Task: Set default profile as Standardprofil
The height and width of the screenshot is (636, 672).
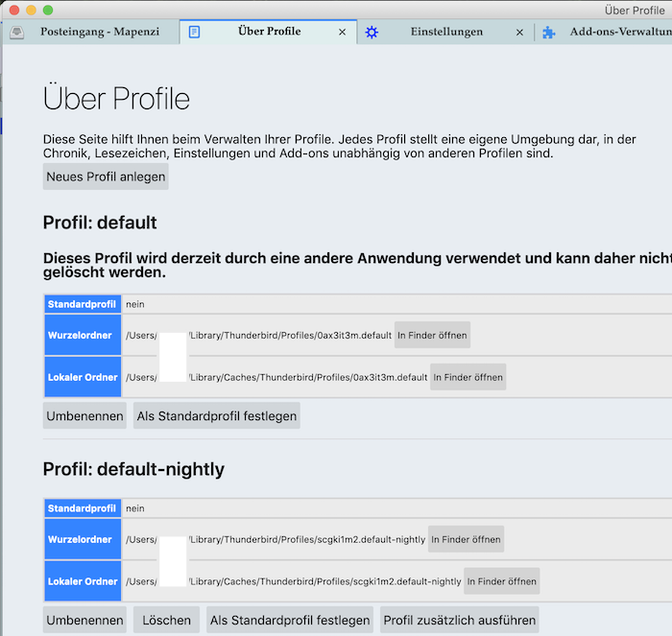Action: coord(216,415)
